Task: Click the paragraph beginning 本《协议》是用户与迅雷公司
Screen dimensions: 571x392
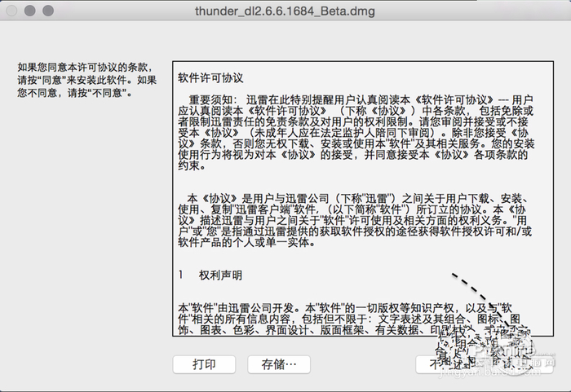Action: click(354, 220)
